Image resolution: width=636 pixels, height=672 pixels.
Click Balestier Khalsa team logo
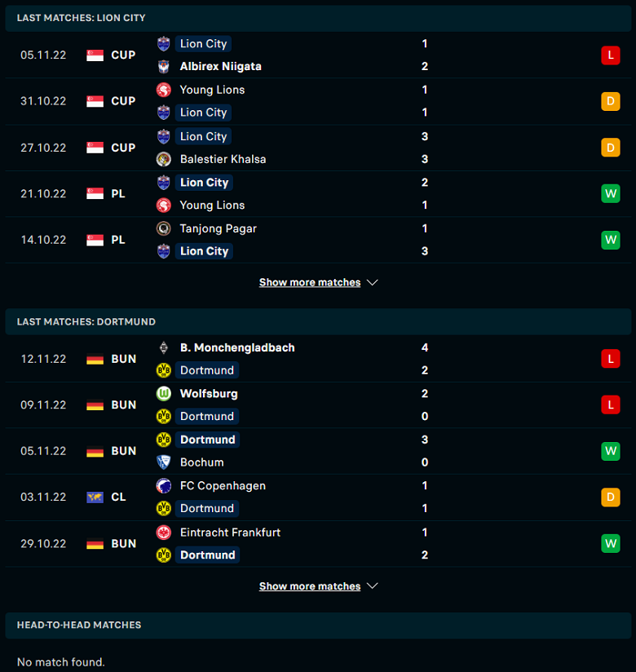pyautogui.click(x=163, y=159)
